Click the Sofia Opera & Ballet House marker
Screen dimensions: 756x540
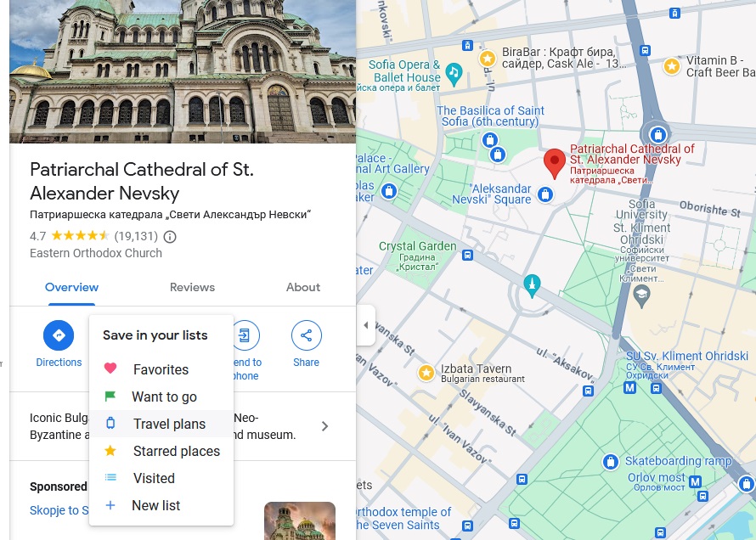454,71
